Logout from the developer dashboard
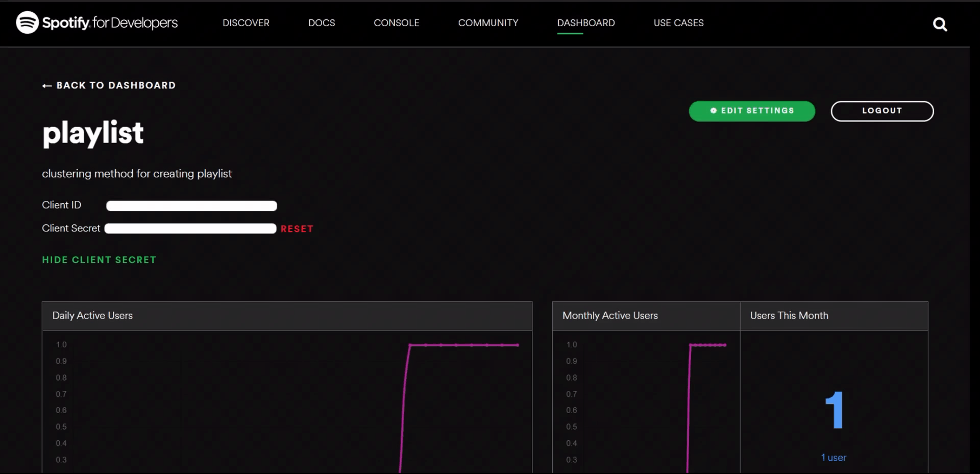The image size is (980, 474). coord(881,111)
